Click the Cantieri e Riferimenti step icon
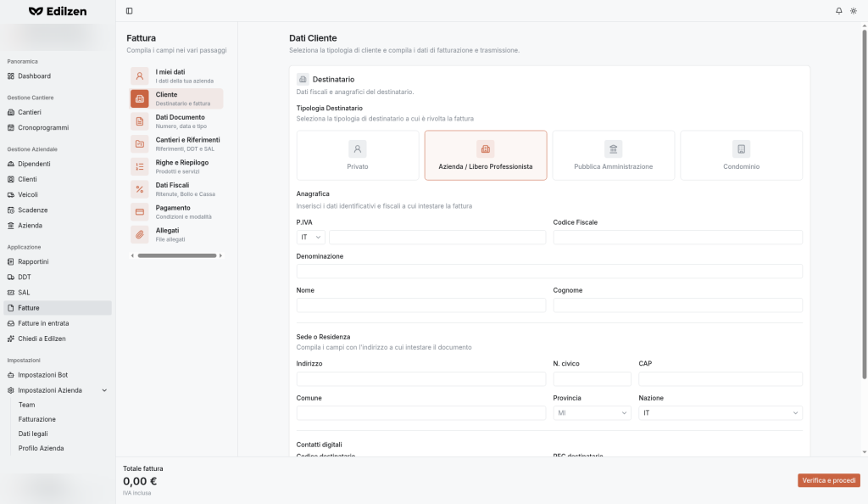868x504 pixels. pos(140,144)
